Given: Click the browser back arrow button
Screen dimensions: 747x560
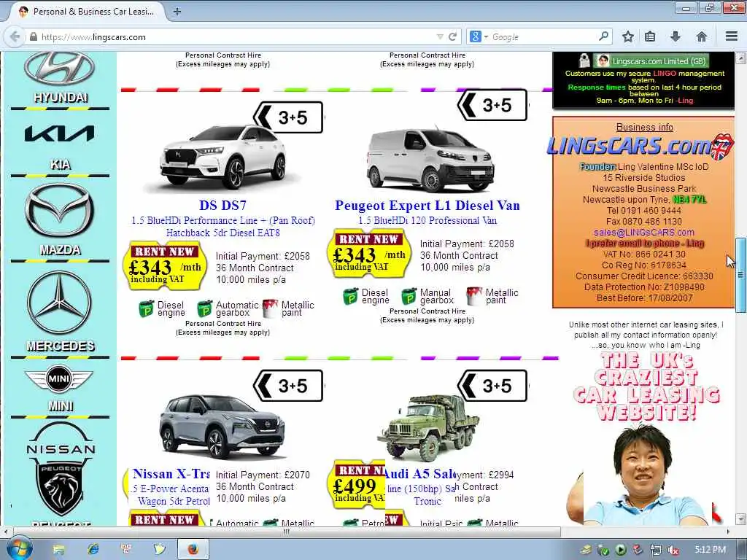Looking at the screenshot, I should (x=15, y=36).
